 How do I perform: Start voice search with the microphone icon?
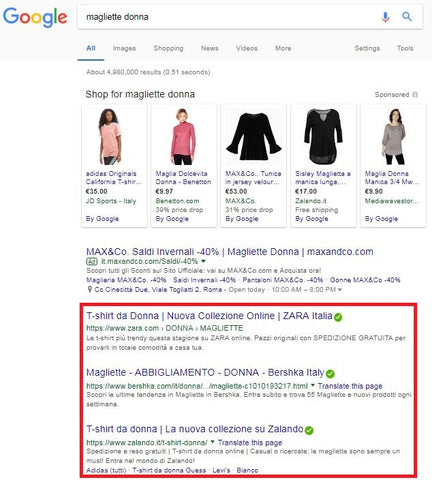[x=385, y=17]
